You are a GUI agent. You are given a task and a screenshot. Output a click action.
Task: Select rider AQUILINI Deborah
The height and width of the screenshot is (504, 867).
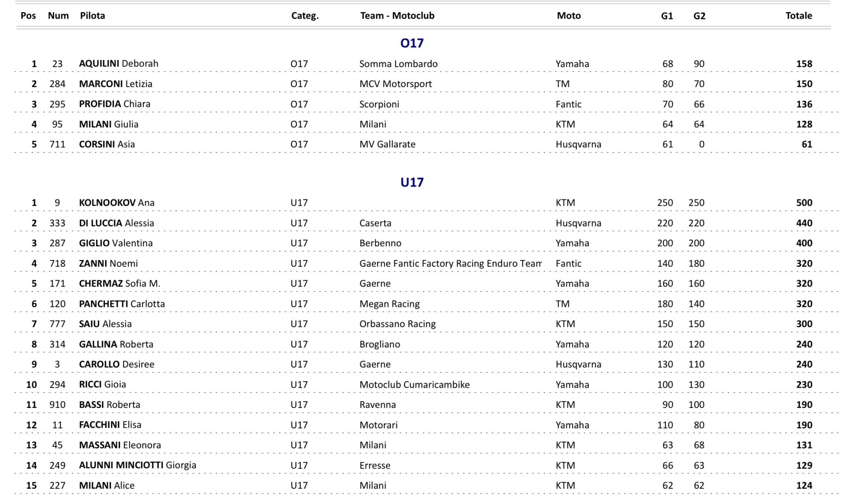pyautogui.click(x=118, y=64)
